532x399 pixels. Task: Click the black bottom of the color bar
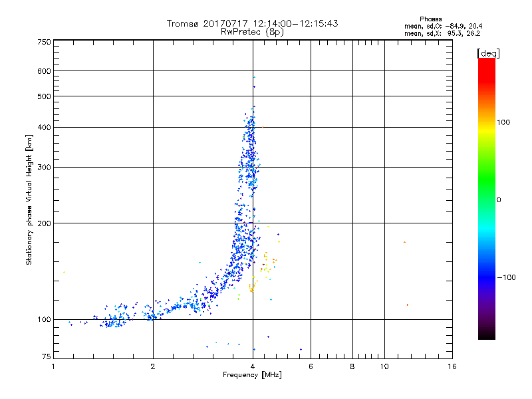pyautogui.click(x=487, y=334)
